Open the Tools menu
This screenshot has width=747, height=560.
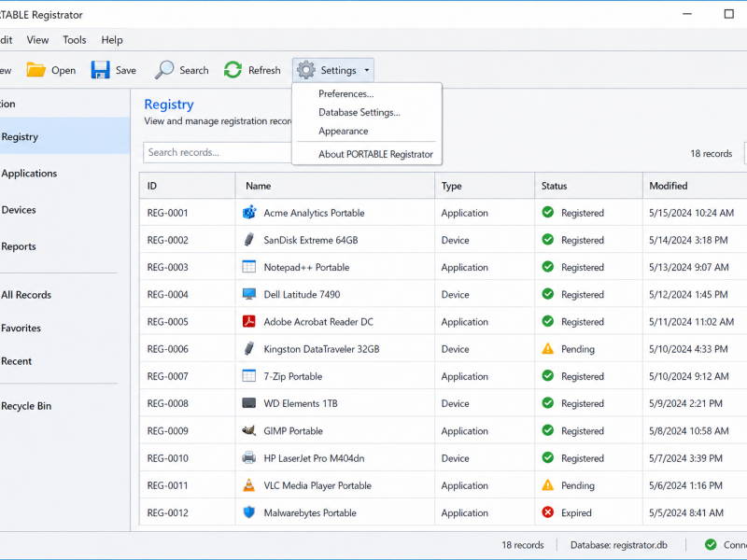(x=75, y=40)
